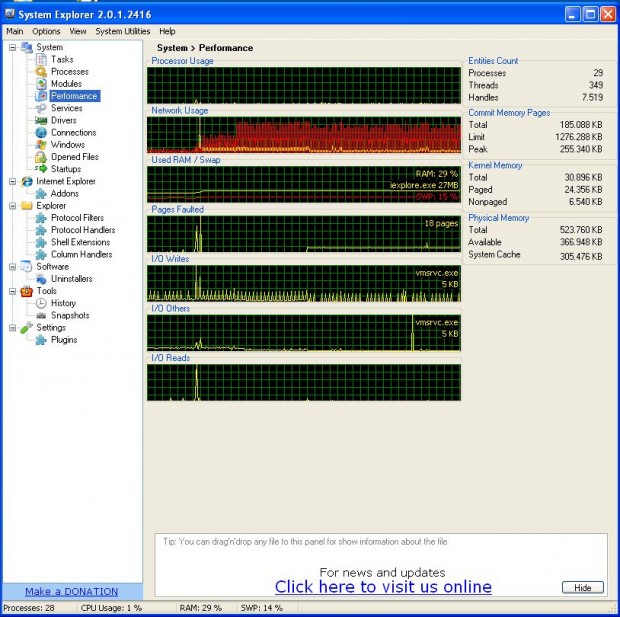Collapse the Settings tree node
620x617 pixels.
click(x=13, y=328)
